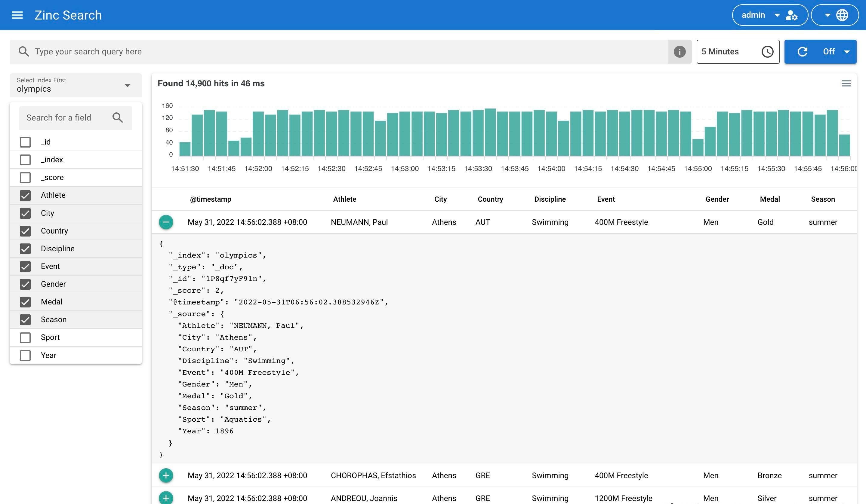The width and height of the screenshot is (866, 504).
Task: Open the user settings icon beside admin
Action: [x=791, y=15]
